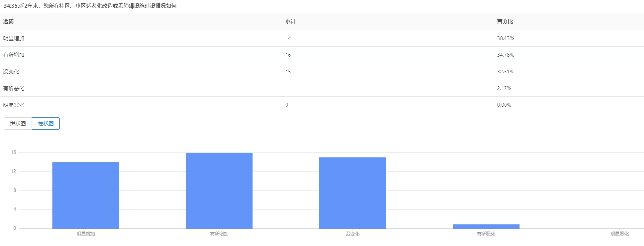Click the short 有所恶化 bar
The width and height of the screenshot is (644, 246).
(486, 226)
